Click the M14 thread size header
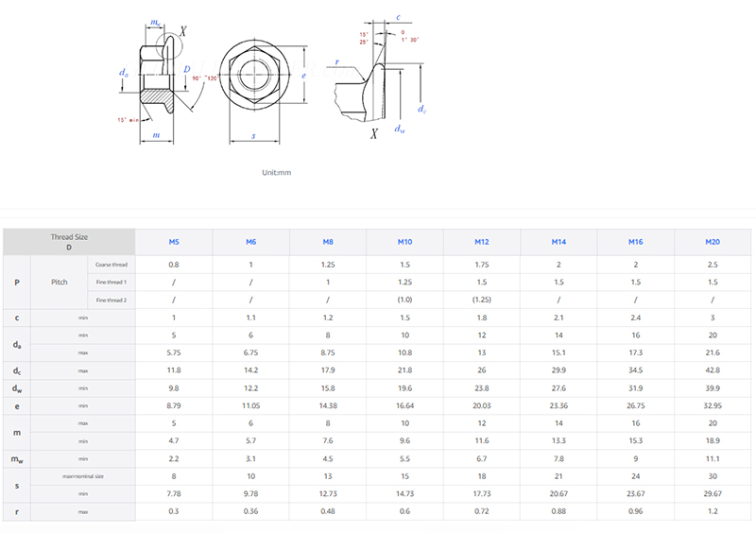Image resolution: width=756 pixels, height=533 pixels. tap(559, 242)
